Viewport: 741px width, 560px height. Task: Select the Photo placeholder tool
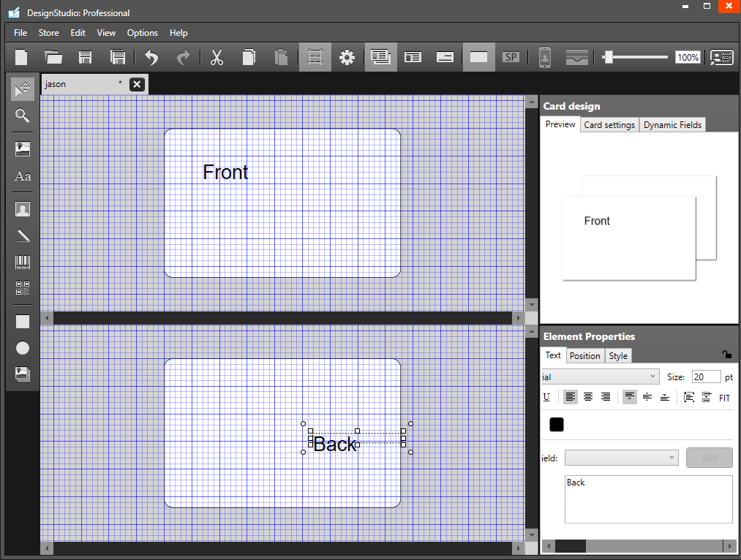22,208
